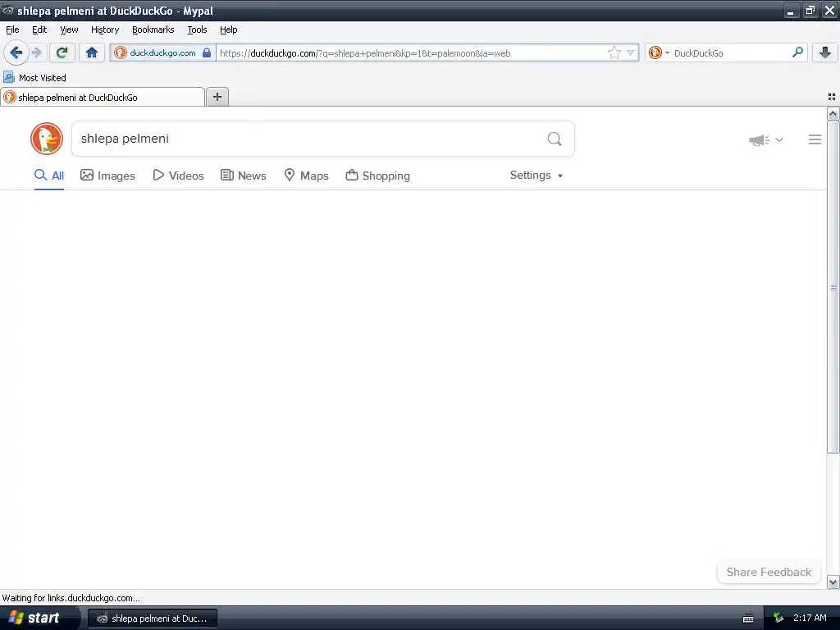Screen dimensions: 840x630
Task: Click the tab groups grid icon
Action: (x=832, y=97)
